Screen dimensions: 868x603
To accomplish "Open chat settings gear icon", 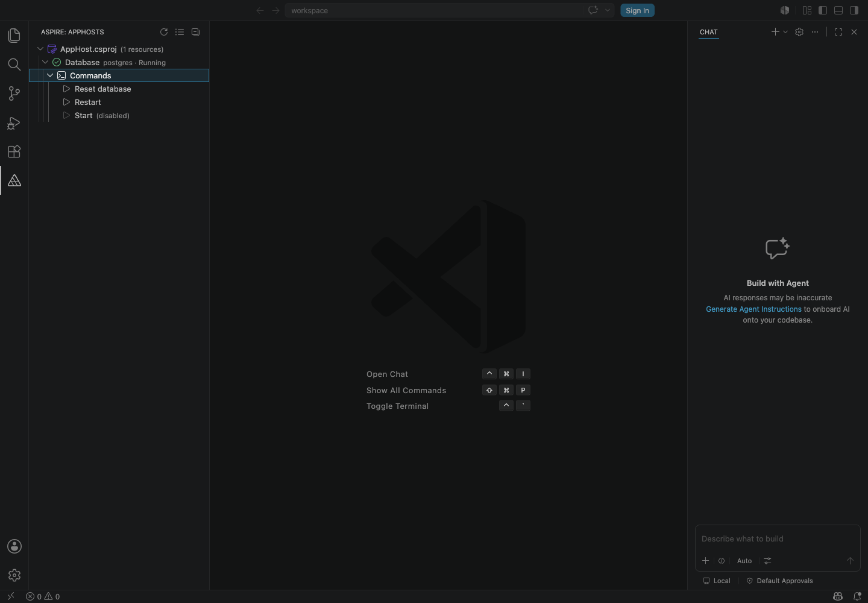I will pyautogui.click(x=799, y=32).
